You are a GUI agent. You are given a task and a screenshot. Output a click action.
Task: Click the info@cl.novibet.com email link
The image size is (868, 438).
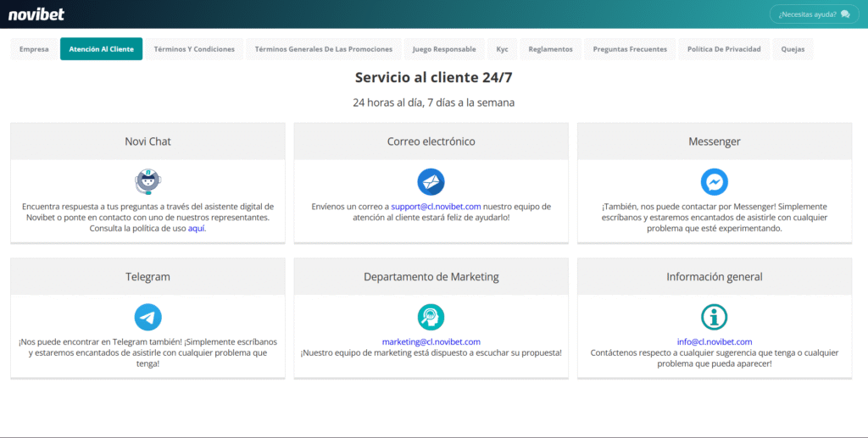tap(714, 342)
